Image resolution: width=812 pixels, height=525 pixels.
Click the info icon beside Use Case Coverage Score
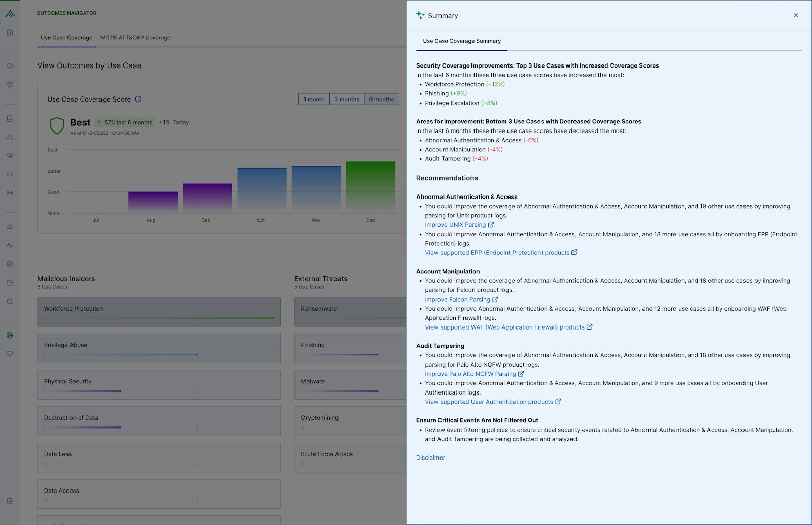[138, 100]
